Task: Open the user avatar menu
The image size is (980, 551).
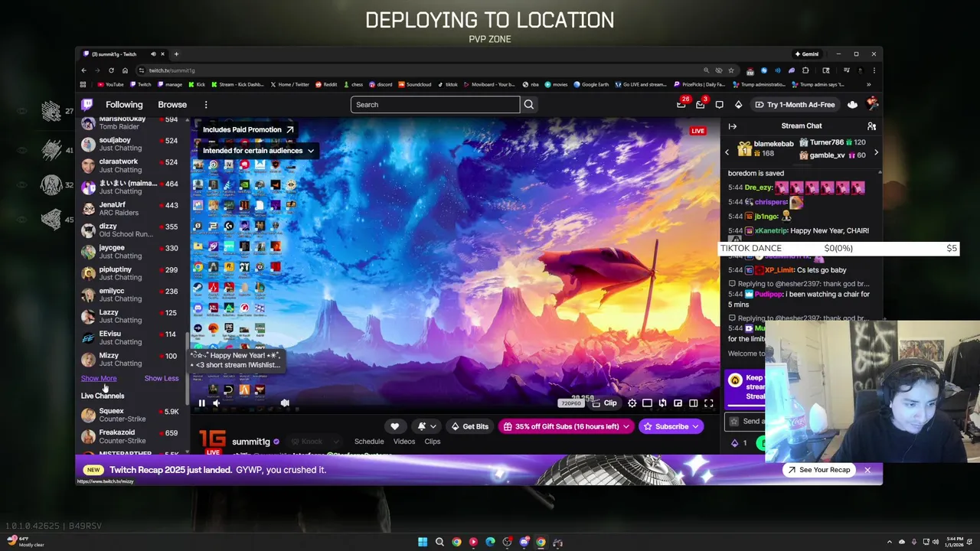Action: point(873,105)
